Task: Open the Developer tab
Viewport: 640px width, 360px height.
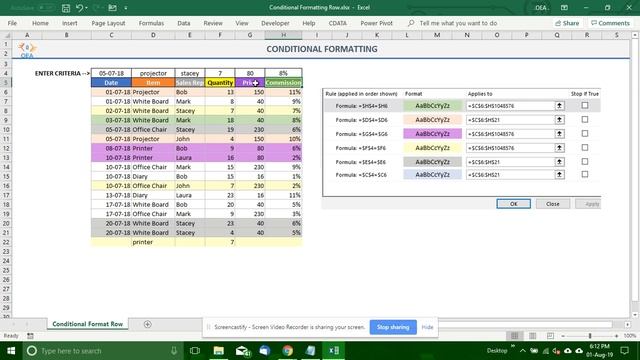Action: pyautogui.click(x=275, y=23)
